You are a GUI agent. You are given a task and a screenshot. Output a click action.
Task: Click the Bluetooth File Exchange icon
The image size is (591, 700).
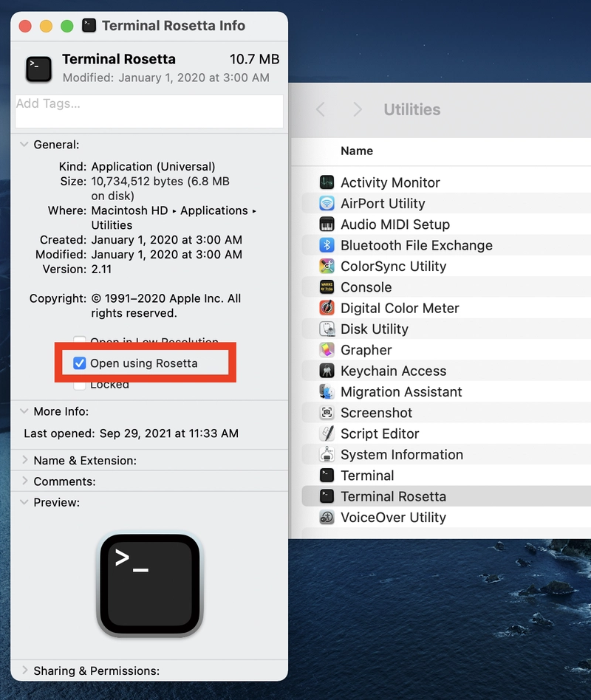327,245
